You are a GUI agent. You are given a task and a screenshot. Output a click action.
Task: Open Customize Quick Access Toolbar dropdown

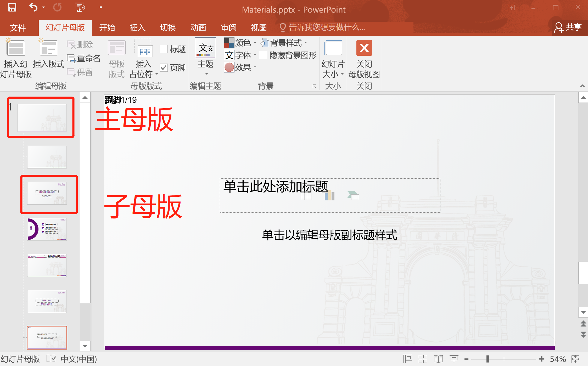tap(101, 7)
